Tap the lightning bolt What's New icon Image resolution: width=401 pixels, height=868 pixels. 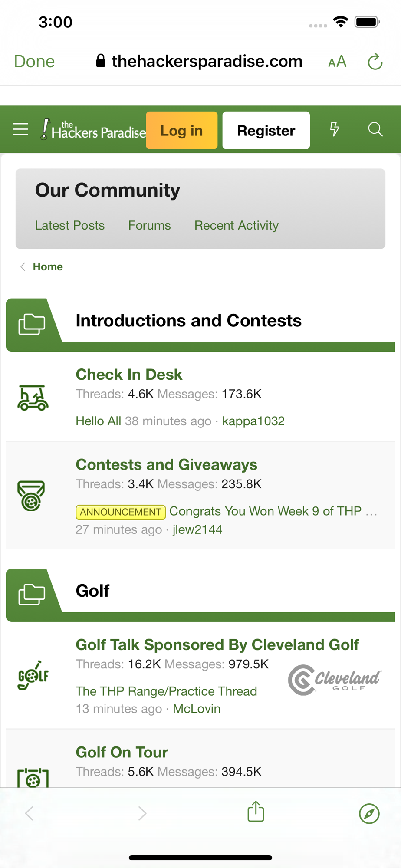[x=334, y=129]
